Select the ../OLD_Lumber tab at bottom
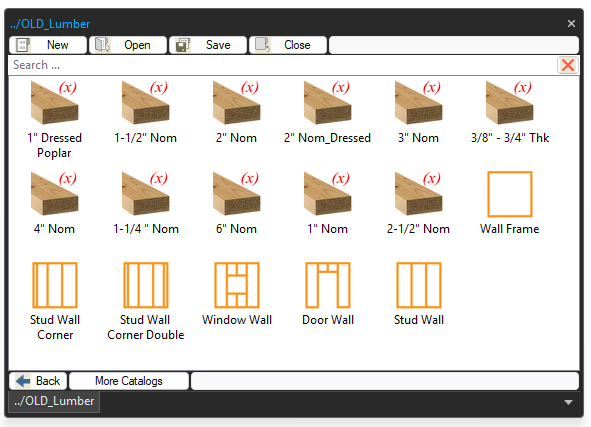 54,401
